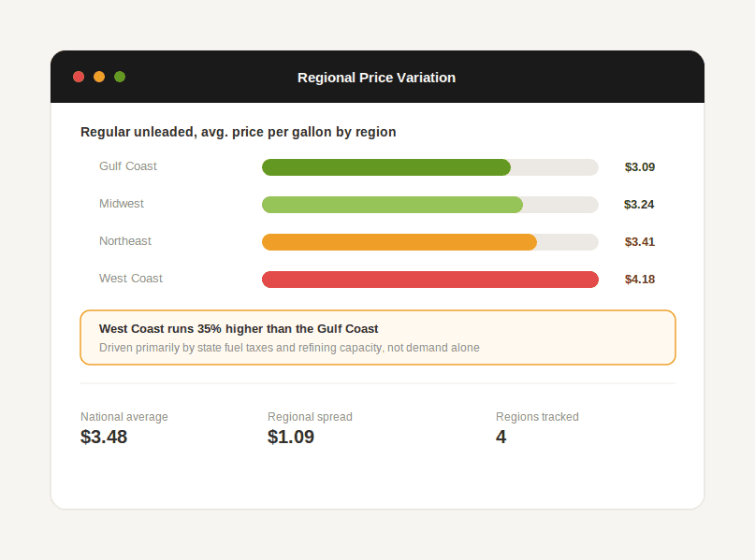Click the National average label
The image size is (755, 560).
pos(124,417)
